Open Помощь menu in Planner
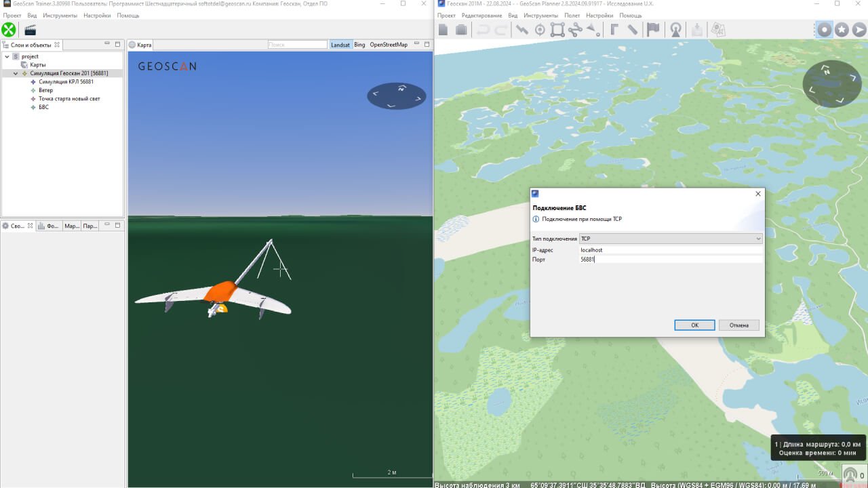868x488 pixels. (631, 15)
